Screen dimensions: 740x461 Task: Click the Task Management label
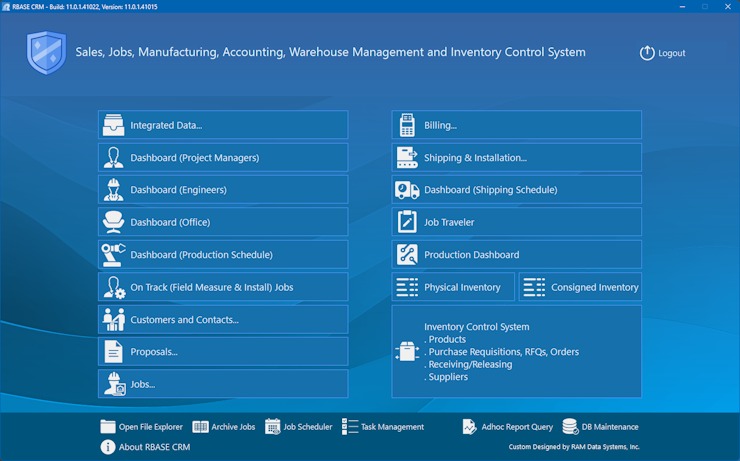tap(392, 427)
